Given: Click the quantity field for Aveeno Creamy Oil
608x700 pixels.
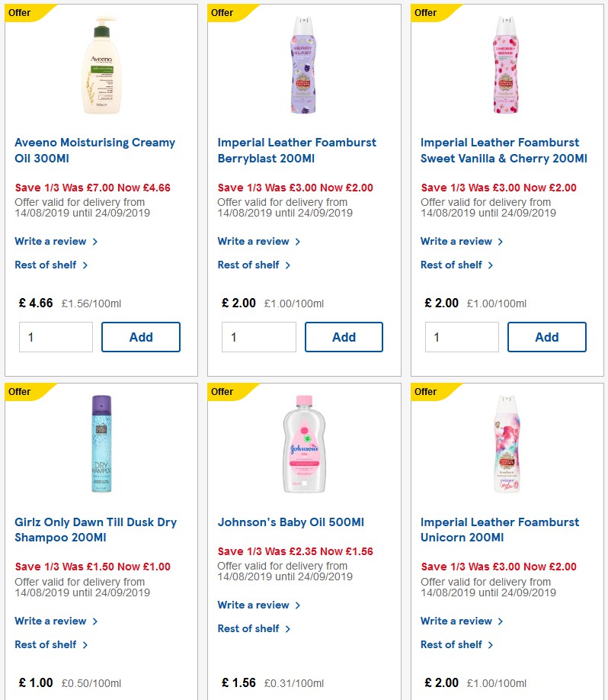Looking at the screenshot, I should coord(56,336).
